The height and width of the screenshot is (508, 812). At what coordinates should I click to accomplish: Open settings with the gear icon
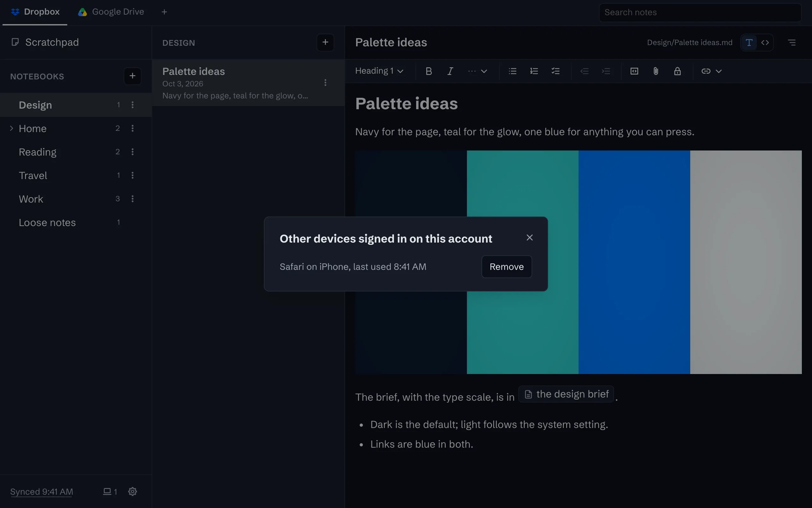(x=133, y=491)
